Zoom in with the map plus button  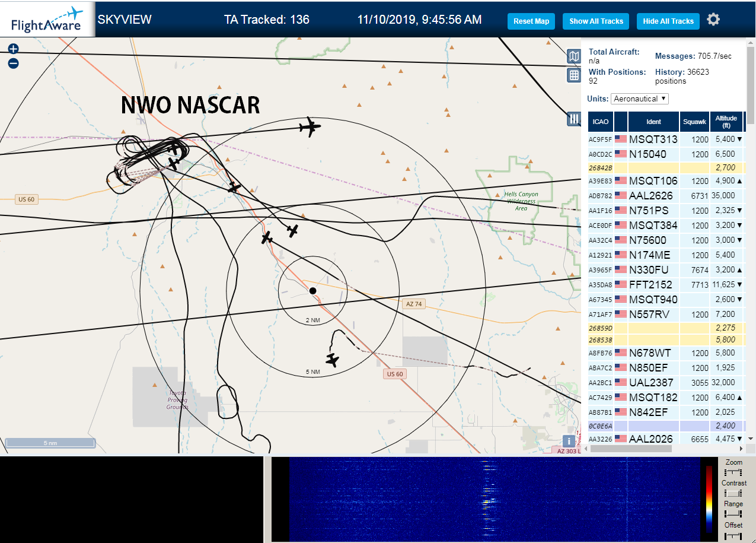[13, 49]
